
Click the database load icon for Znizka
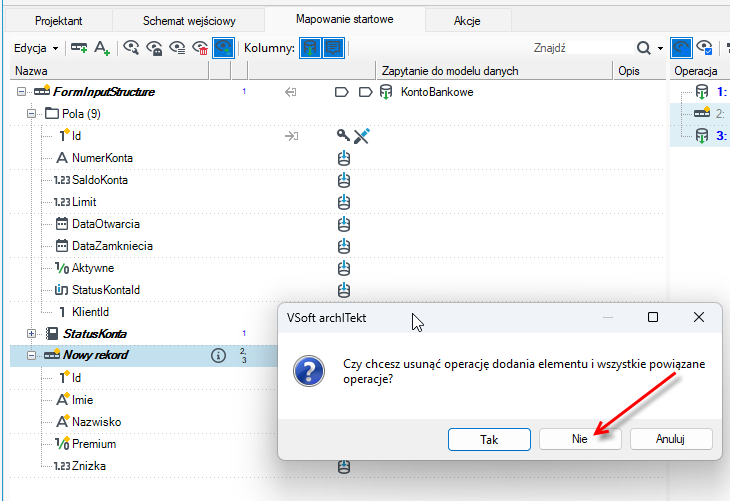click(x=344, y=467)
